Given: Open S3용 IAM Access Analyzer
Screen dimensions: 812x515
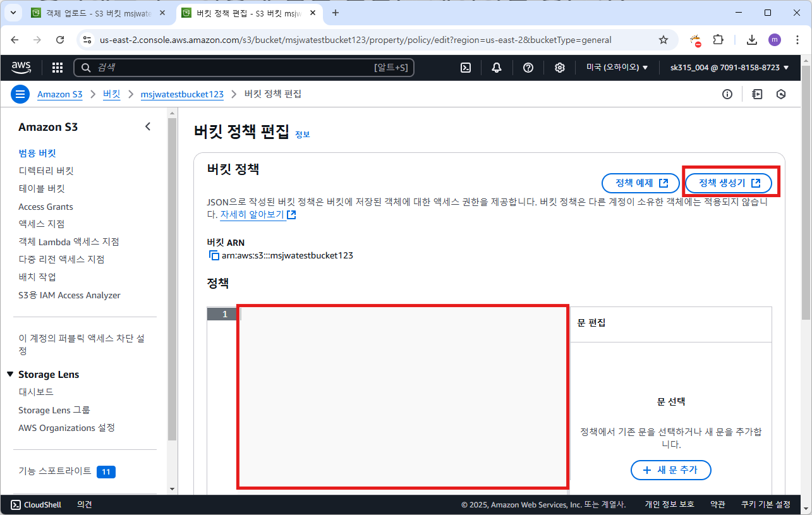Looking at the screenshot, I should coord(70,295).
